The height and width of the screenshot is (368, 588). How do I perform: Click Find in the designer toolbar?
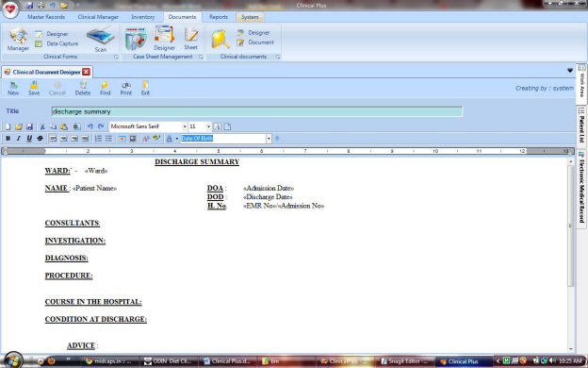105,89
